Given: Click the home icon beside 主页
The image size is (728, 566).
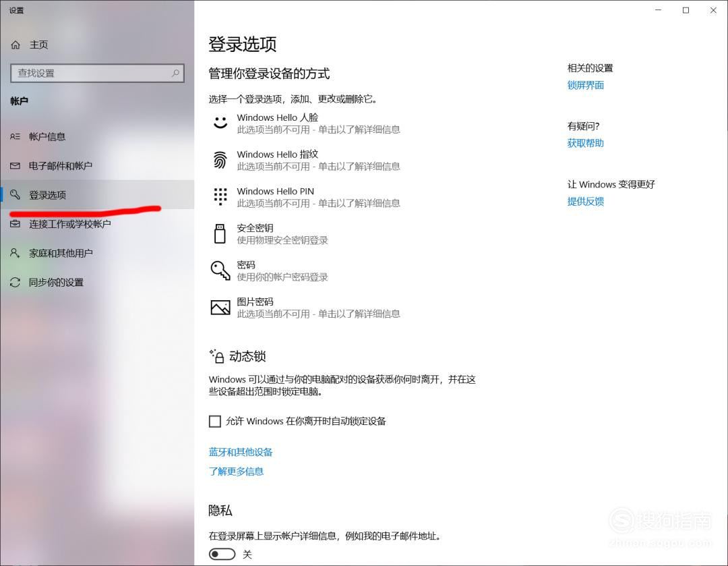Looking at the screenshot, I should (x=16, y=45).
